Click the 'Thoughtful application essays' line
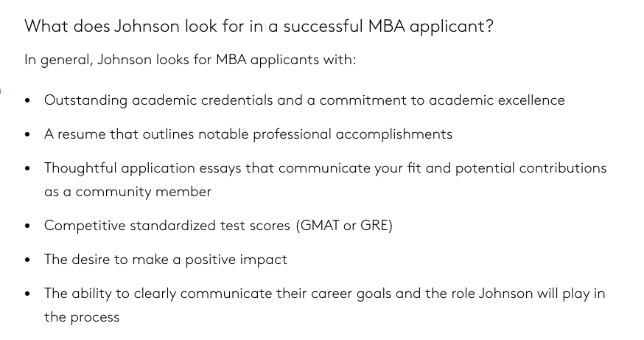The image size is (644, 340). coord(325,168)
